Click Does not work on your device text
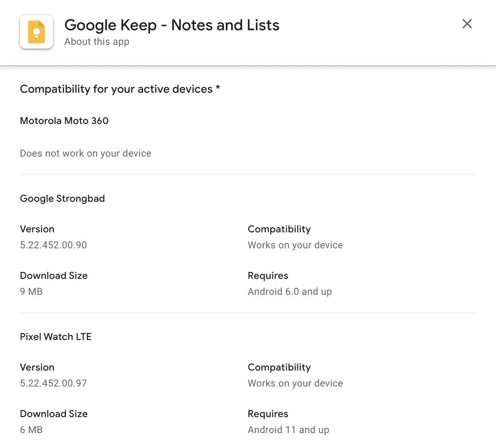 pos(85,153)
